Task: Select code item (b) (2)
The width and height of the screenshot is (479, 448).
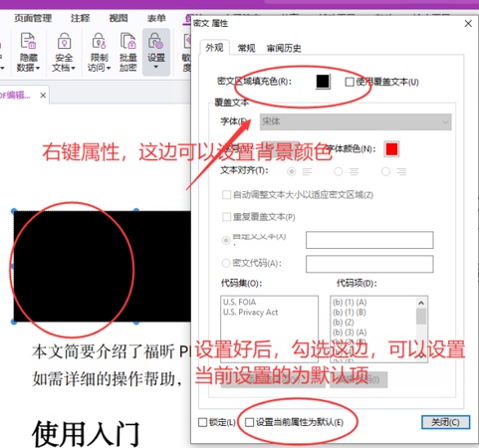Action: (x=344, y=323)
